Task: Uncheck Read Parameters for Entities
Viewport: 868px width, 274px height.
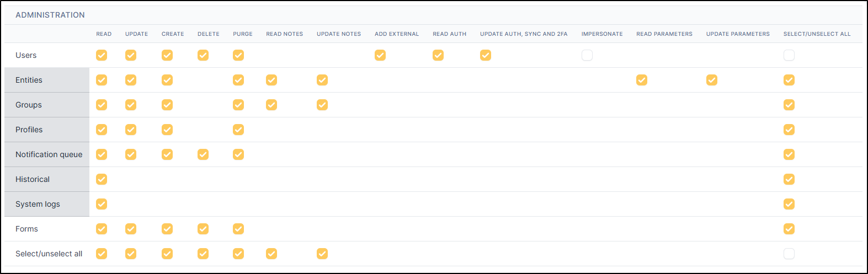Action: point(642,80)
